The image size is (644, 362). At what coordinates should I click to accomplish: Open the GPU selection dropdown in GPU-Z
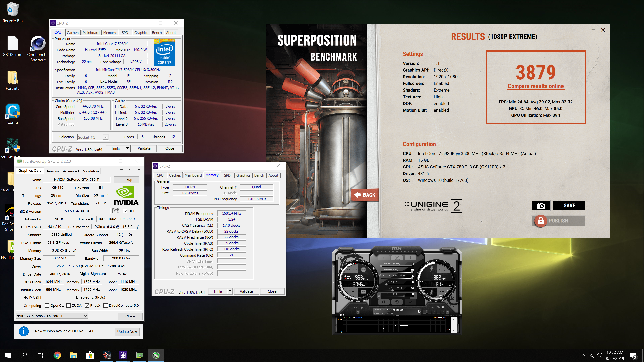pos(52,316)
